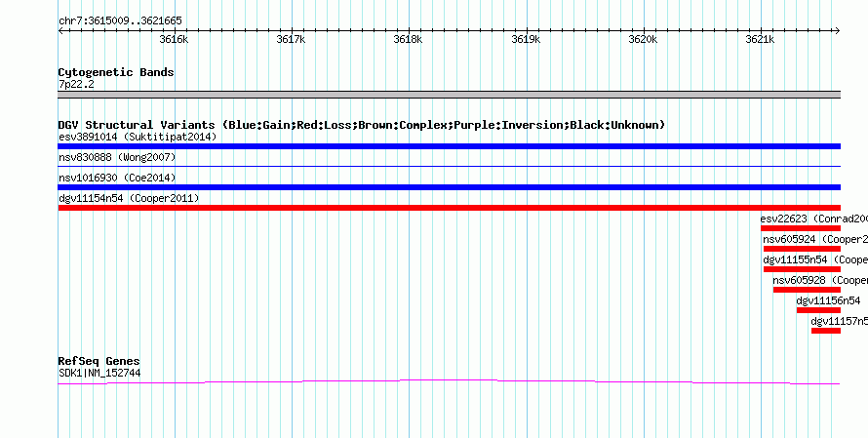Click the 3621k ruler tick label

(760, 39)
